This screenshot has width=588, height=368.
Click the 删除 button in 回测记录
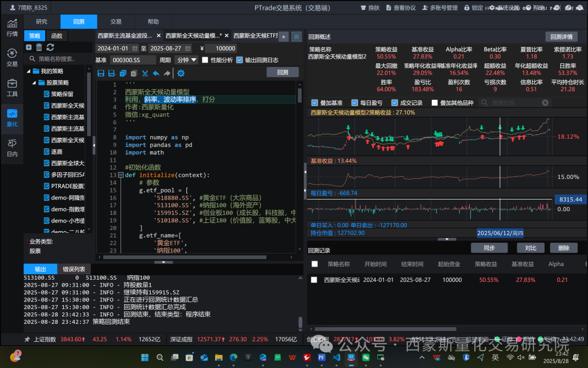pyautogui.click(x=563, y=248)
